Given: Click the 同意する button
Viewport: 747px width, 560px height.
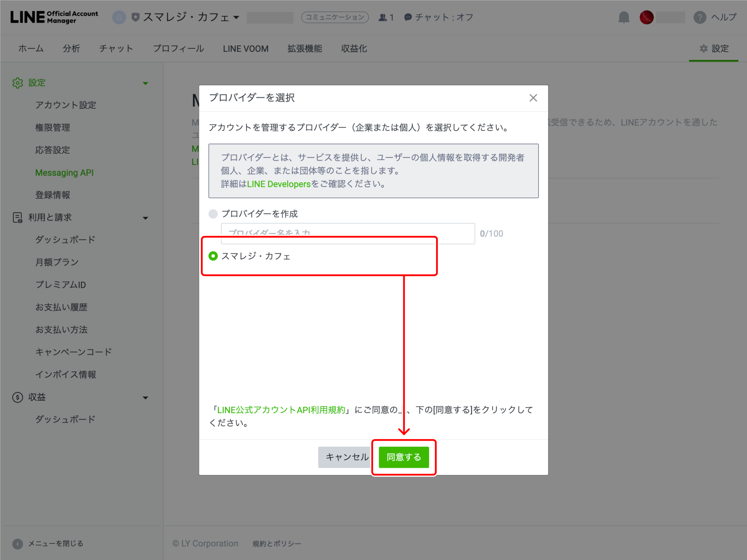Looking at the screenshot, I should (x=404, y=457).
